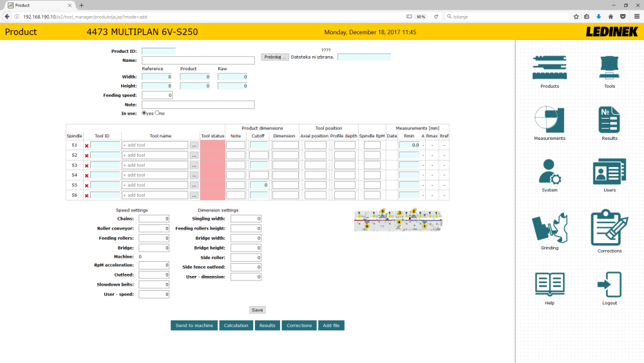Focus the Chains speed field

[x=154, y=219]
